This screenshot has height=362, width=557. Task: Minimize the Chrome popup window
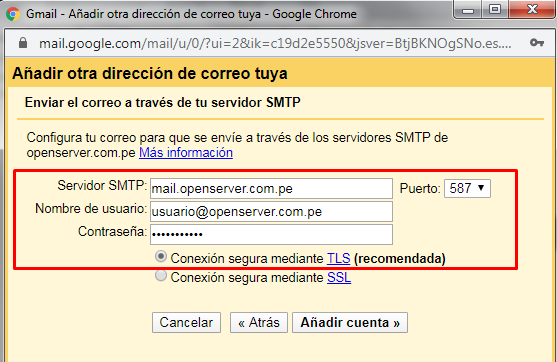(467, 10)
